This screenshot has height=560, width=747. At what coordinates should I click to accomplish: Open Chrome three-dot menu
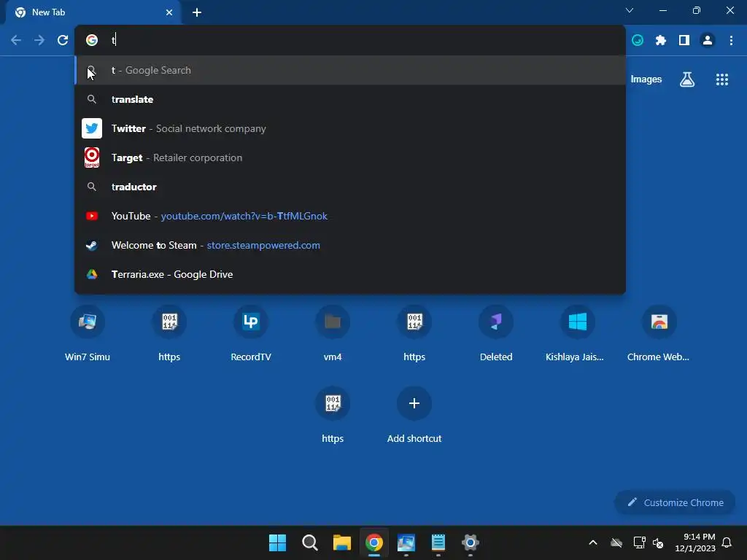(731, 41)
